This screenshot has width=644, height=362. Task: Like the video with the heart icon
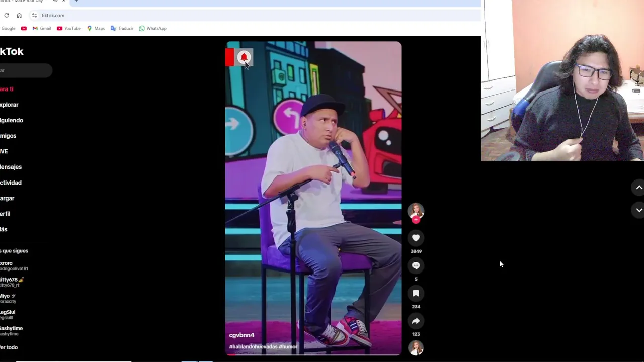click(416, 238)
